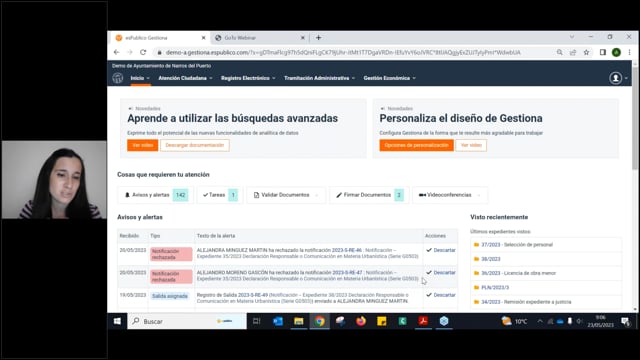Click the taskbar volume icon
Viewport: 640px width, 360px height.
pyautogui.click(x=579, y=321)
